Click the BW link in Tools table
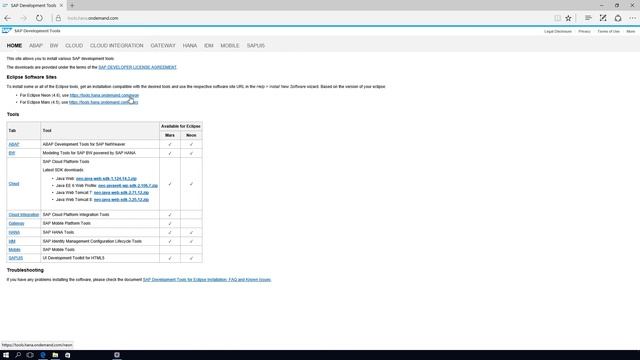 point(12,153)
